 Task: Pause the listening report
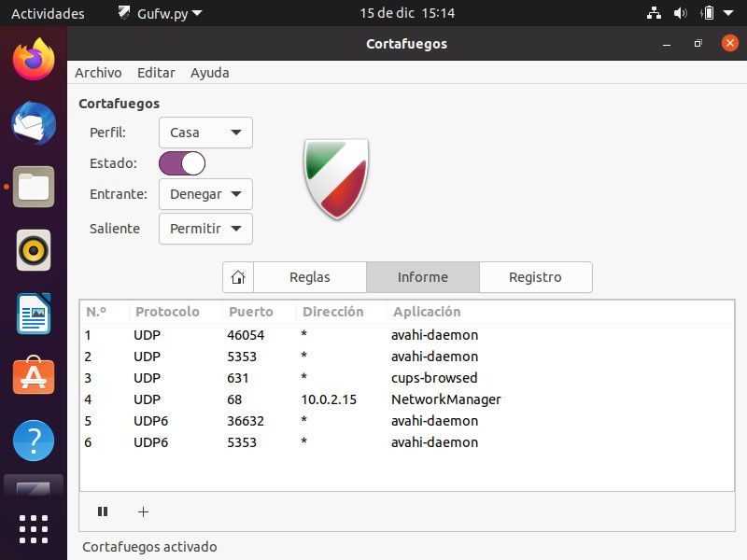click(103, 511)
